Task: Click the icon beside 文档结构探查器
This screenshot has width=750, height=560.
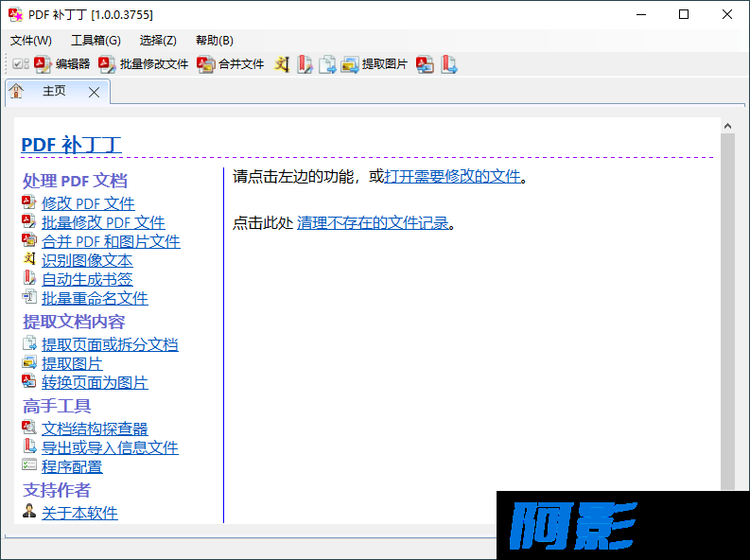Action: coord(28,427)
